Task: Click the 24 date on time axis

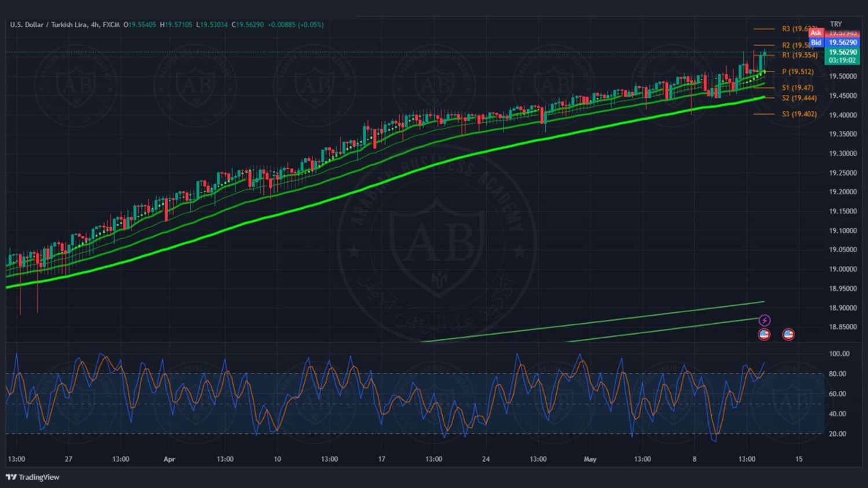Action: 486,459
